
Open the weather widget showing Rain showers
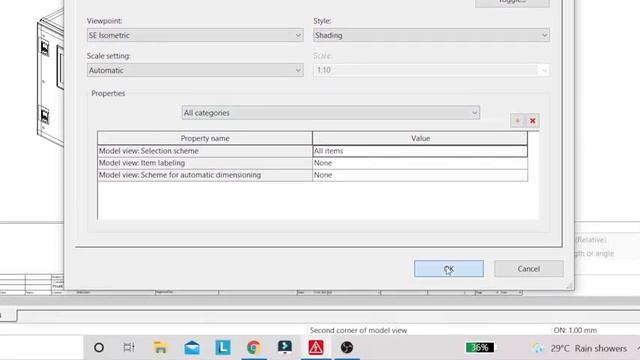[580, 348]
